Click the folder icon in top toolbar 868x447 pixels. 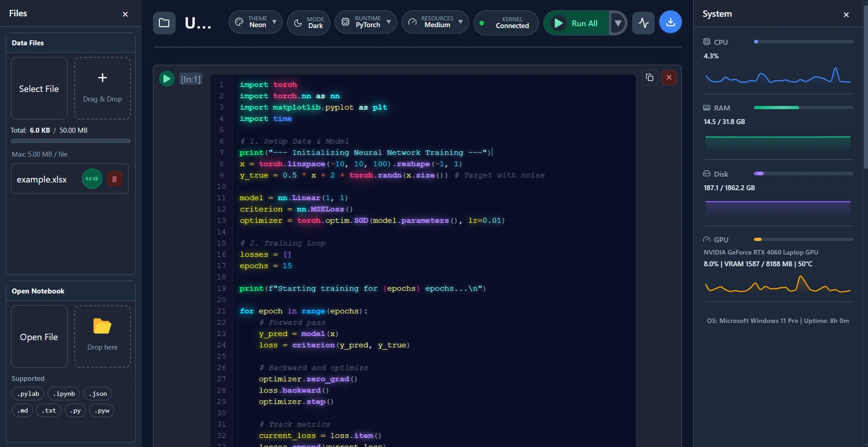(164, 23)
